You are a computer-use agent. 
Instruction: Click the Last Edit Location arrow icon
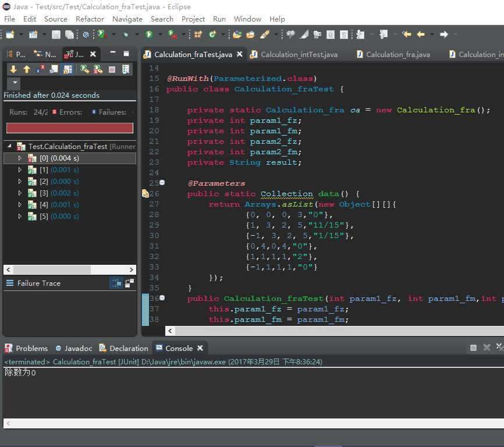tap(407, 34)
